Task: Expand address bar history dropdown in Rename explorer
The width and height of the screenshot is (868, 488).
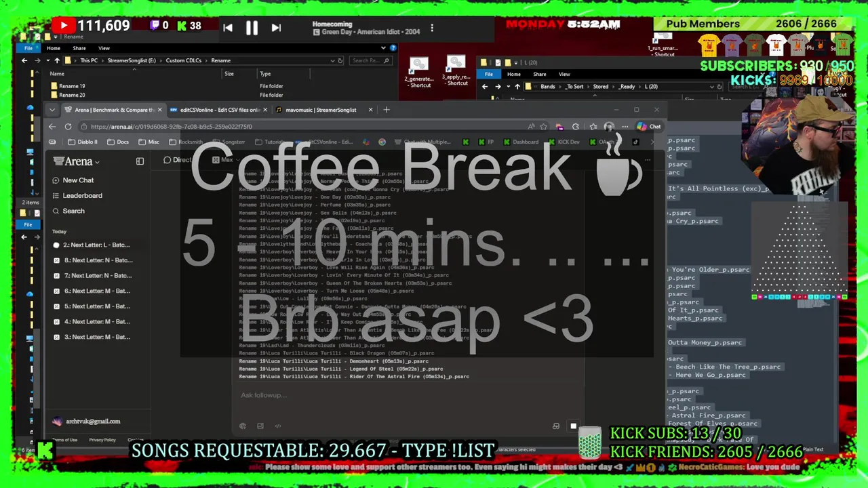Action: click(x=332, y=60)
